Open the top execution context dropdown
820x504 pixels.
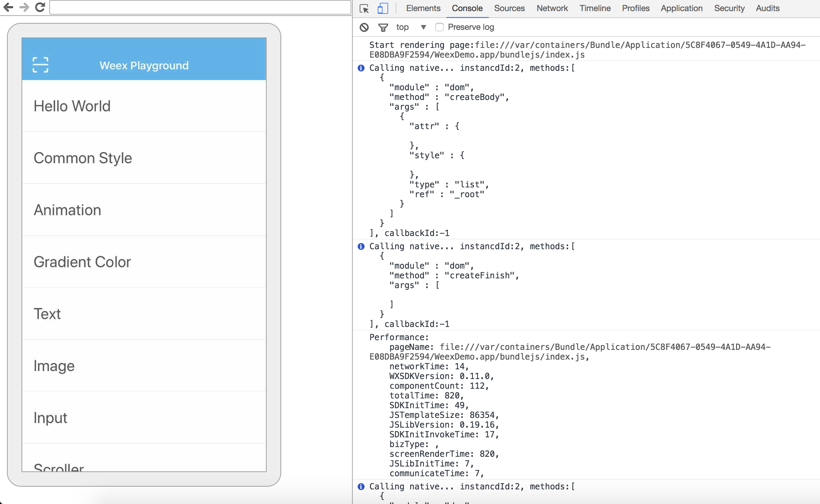click(411, 27)
